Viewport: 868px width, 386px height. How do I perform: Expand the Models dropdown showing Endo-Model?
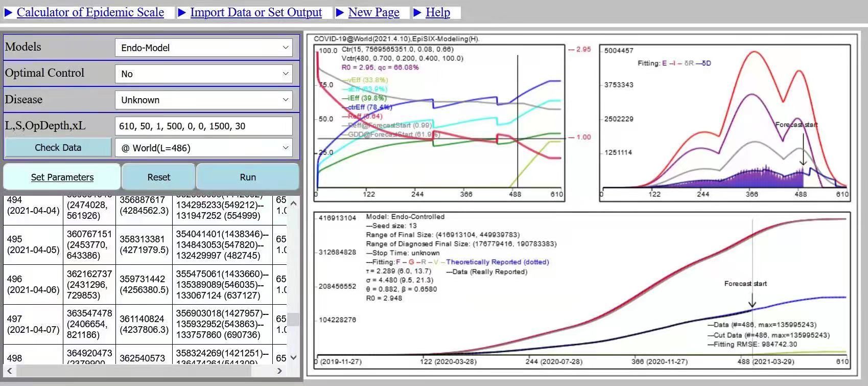(x=204, y=48)
